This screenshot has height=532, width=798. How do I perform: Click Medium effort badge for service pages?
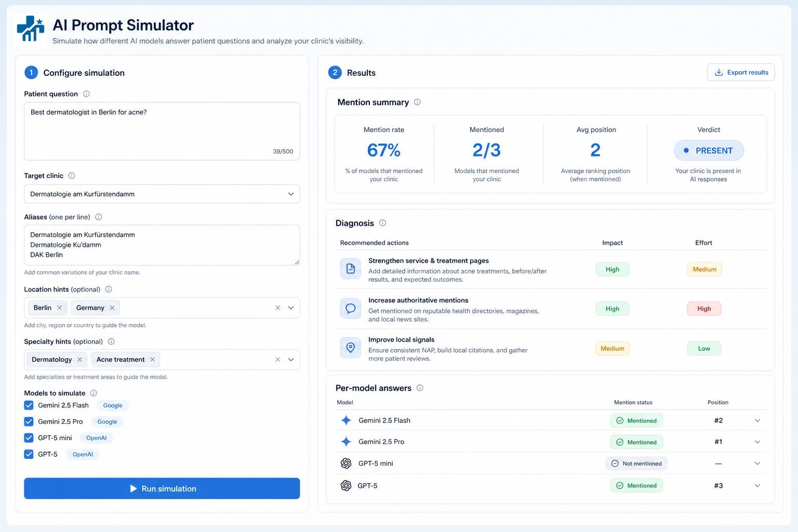click(704, 269)
